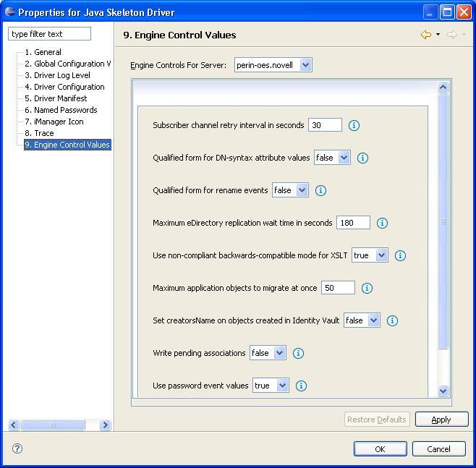476x468 pixels.
Task: Edit maximum application objects value 50
Action: point(338,288)
